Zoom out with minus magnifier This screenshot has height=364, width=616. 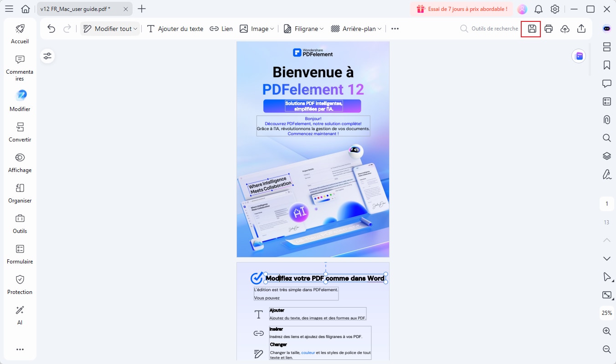pyautogui.click(x=606, y=349)
